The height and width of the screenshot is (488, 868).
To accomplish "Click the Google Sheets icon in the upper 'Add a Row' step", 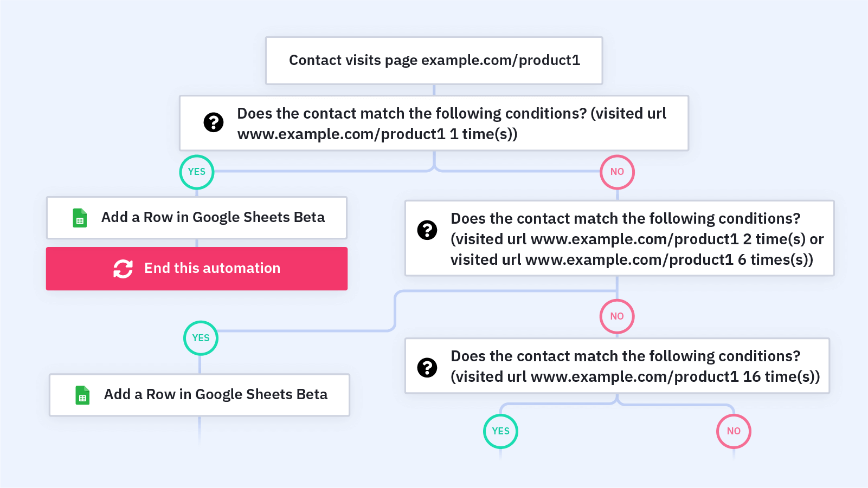I will coord(80,218).
